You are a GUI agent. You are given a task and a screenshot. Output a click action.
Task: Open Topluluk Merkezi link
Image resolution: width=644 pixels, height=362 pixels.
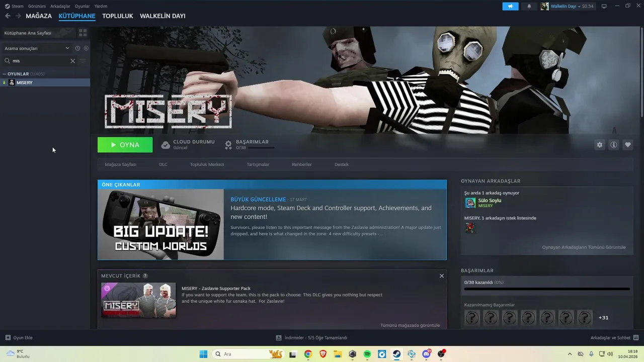(207, 164)
